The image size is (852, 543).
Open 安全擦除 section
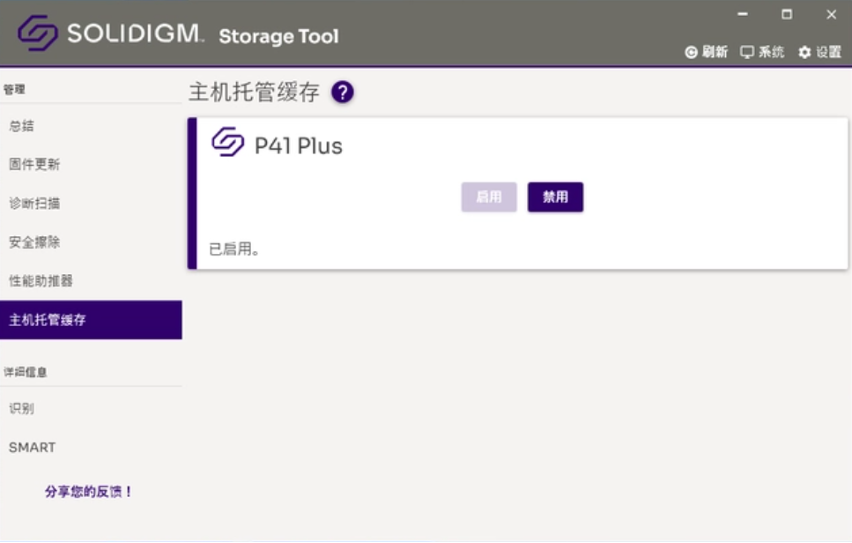(x=34, y=243)
